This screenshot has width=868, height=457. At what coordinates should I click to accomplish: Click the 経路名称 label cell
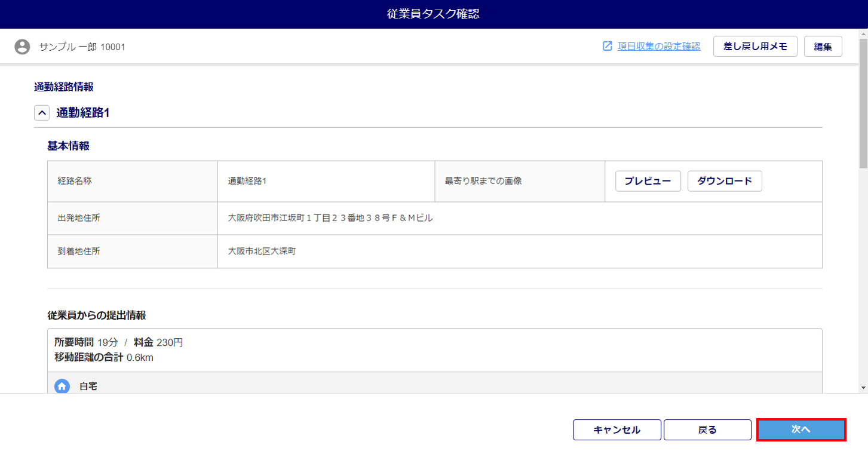click(133, 181)
